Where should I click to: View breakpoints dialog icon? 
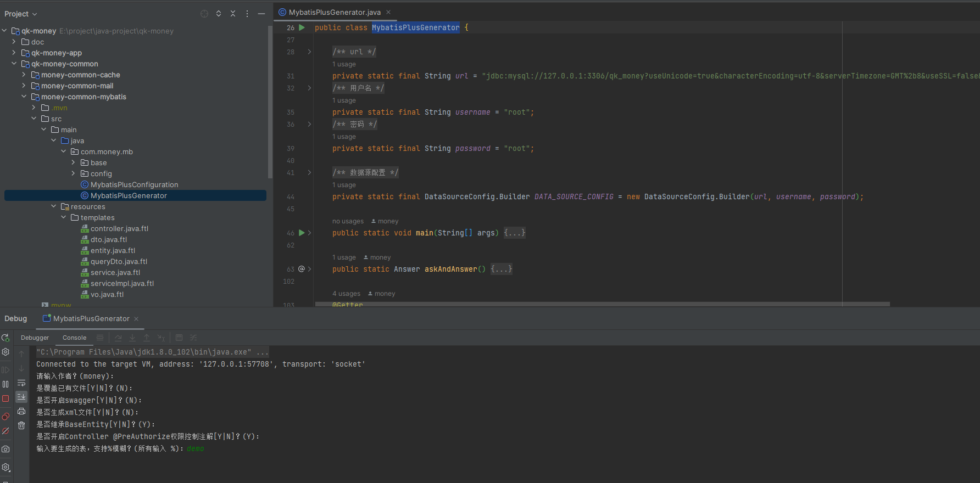5,417
